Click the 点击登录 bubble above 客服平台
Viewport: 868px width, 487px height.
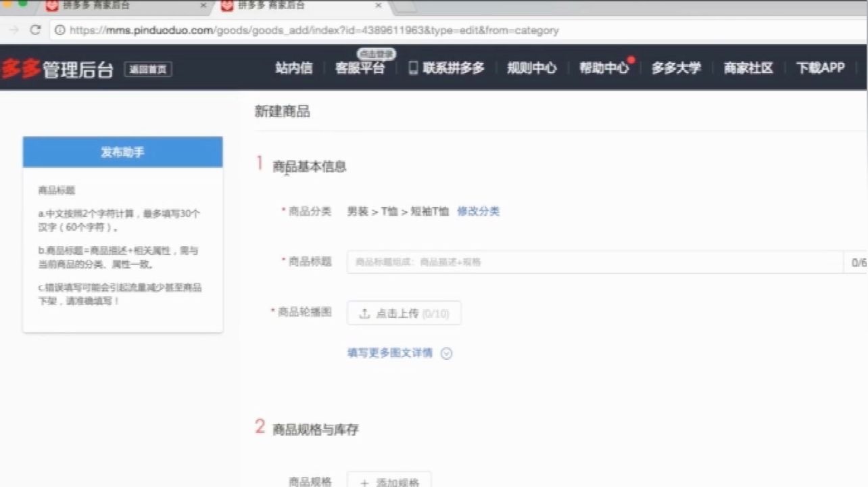[x=377, y=53]
